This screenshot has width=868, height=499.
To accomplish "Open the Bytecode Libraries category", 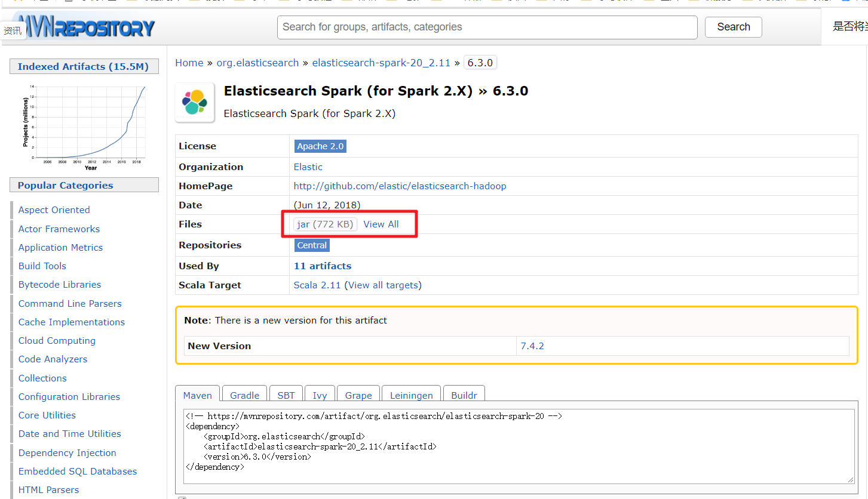I will 60,285.
